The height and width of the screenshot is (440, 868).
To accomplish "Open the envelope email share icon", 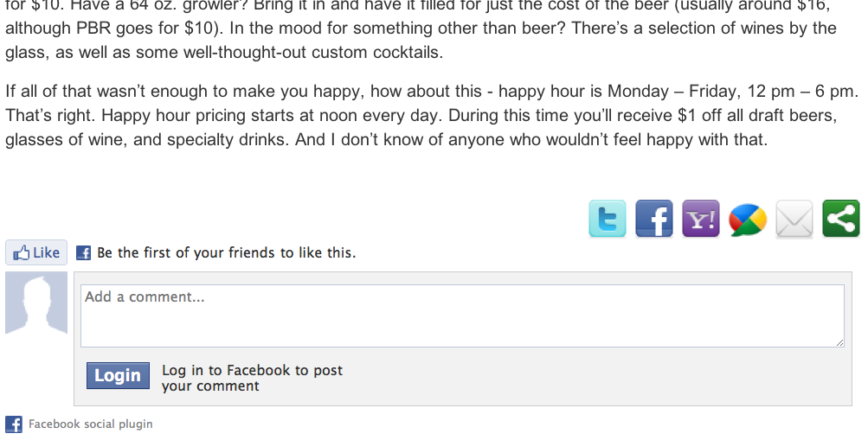I will coord(794,219).
